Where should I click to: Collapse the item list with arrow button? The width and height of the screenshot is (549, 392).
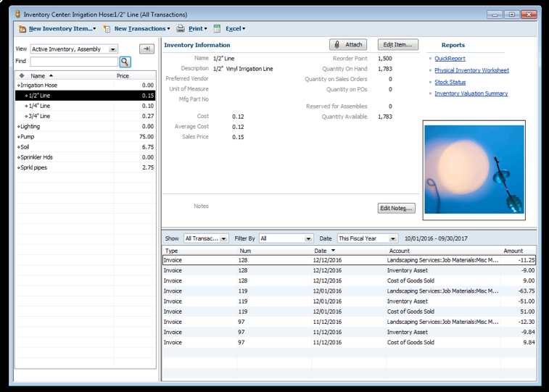[146, 49]
